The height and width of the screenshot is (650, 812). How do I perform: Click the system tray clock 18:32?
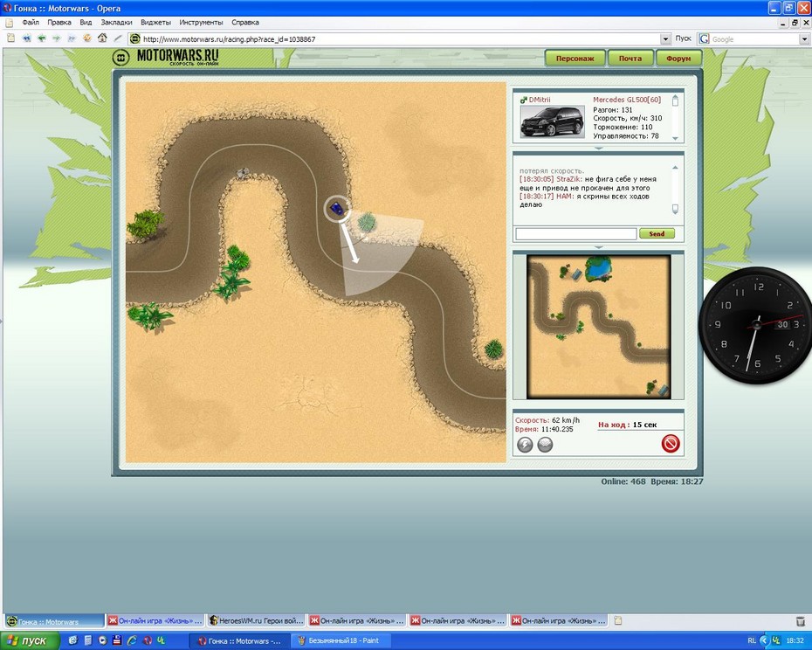click(795, 640)
